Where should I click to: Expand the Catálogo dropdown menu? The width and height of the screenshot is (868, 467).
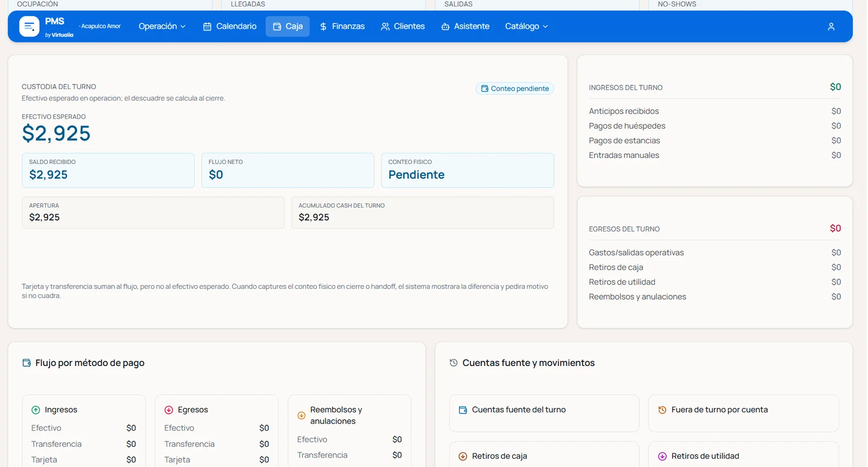point(526,26)
